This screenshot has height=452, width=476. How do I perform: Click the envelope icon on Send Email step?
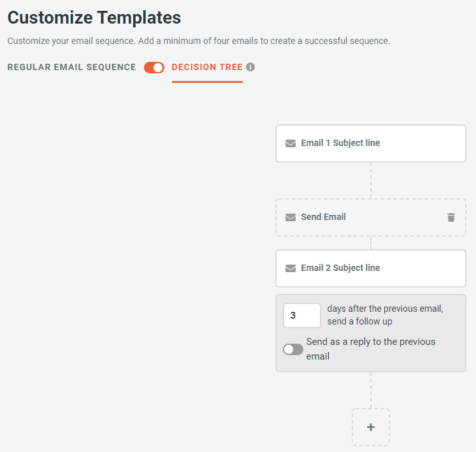[x=291, y=217]
